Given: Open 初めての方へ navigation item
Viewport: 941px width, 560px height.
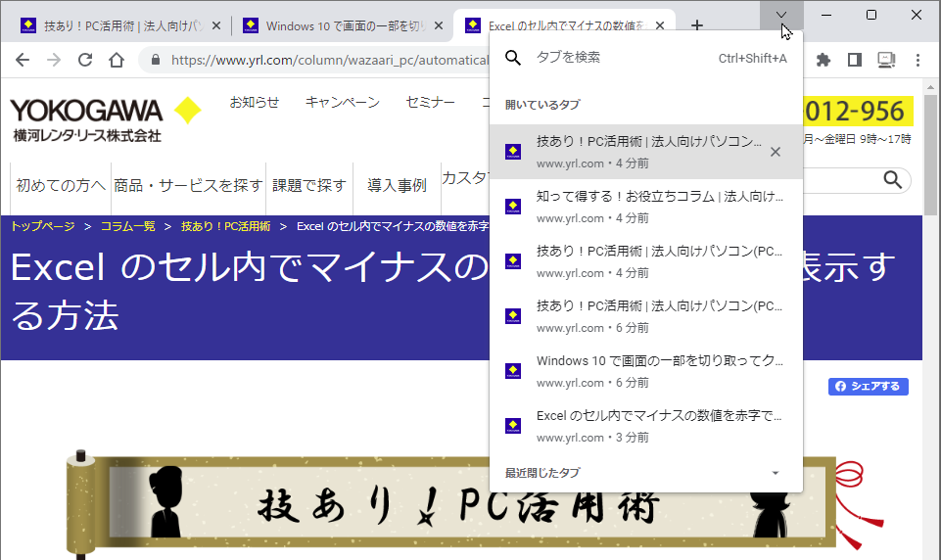Looking at the screenshot, I should (x=61, y=185).
